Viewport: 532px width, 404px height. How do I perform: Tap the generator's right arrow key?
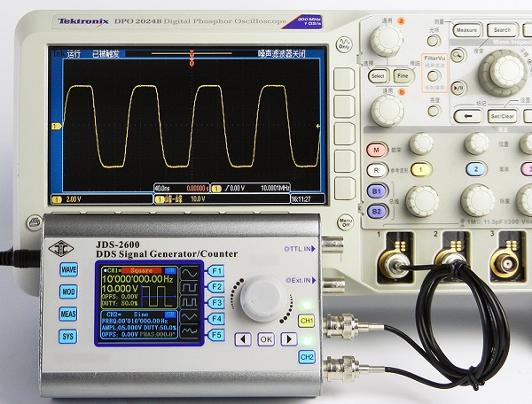point(289,339)
